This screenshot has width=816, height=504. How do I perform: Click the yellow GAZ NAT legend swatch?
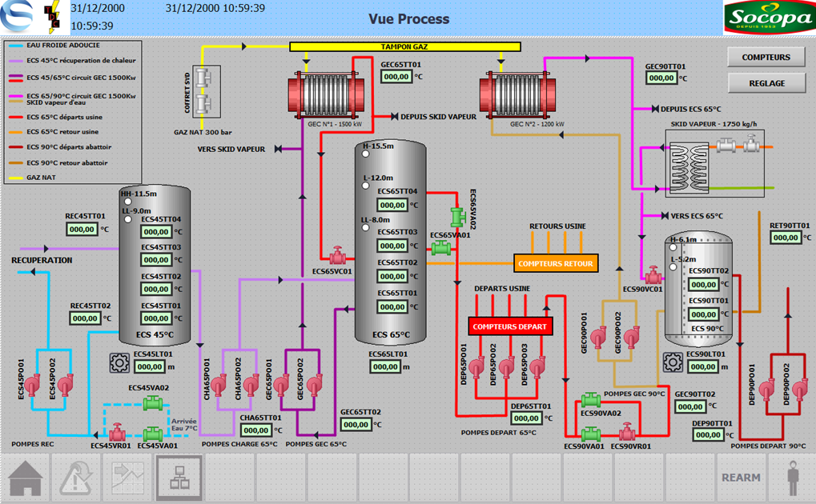pos(16,178)
